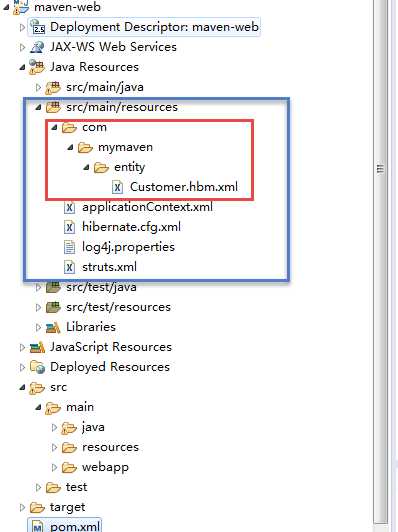The width and height of the screenshot is (398, 532).
Task: Select the 'Libraries' label
Action: [x=91, y=327]
